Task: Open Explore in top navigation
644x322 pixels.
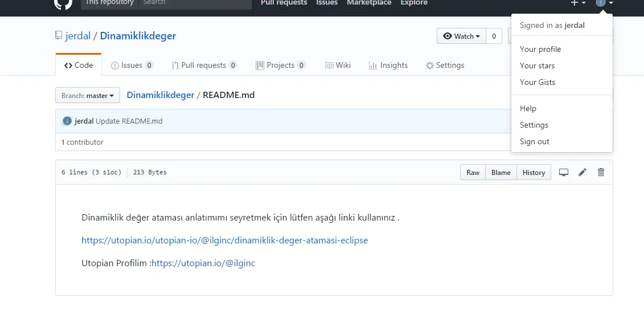Action: 414,2
